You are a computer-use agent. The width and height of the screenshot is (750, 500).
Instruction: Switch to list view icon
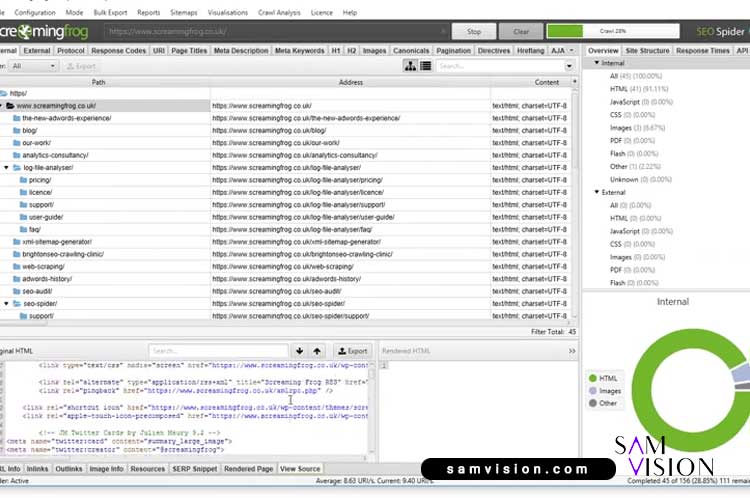coord(426,66)
